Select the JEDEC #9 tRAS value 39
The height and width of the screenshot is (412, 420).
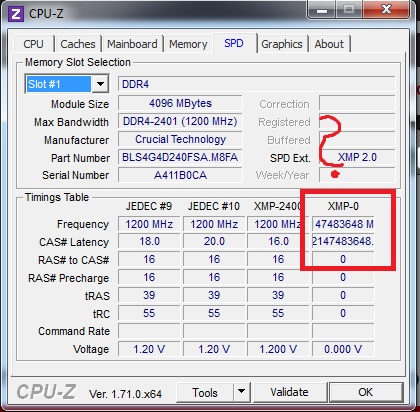[149, 295]
